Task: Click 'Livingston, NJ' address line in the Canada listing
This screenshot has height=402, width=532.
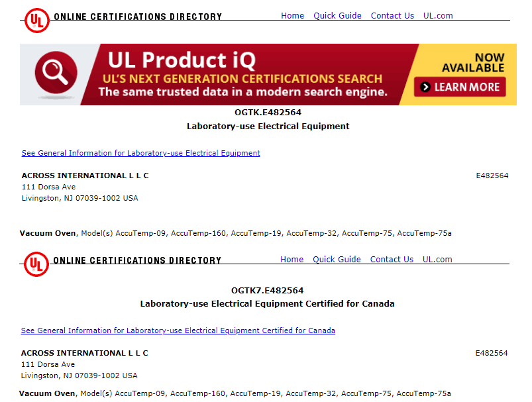Action: (79, 376)
